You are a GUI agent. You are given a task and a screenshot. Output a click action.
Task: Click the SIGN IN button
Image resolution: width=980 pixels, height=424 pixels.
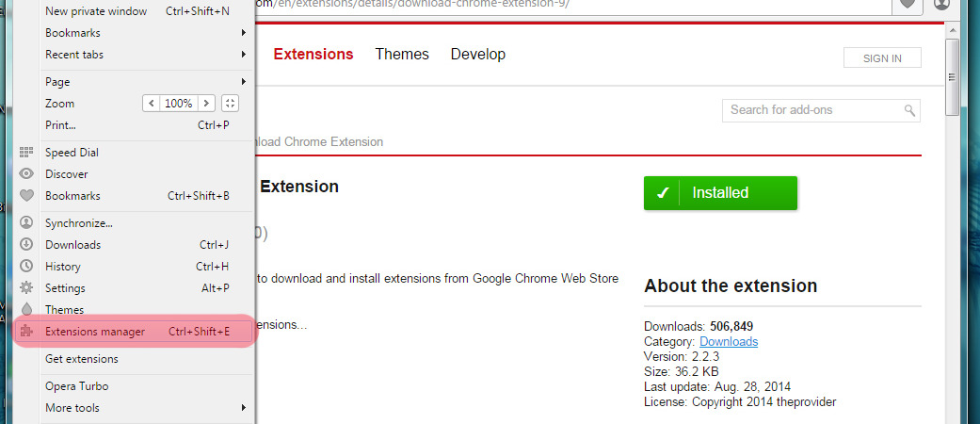[882, 58]
